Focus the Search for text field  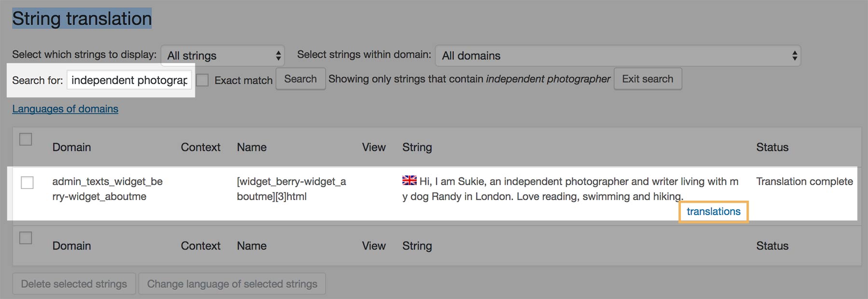129,80
